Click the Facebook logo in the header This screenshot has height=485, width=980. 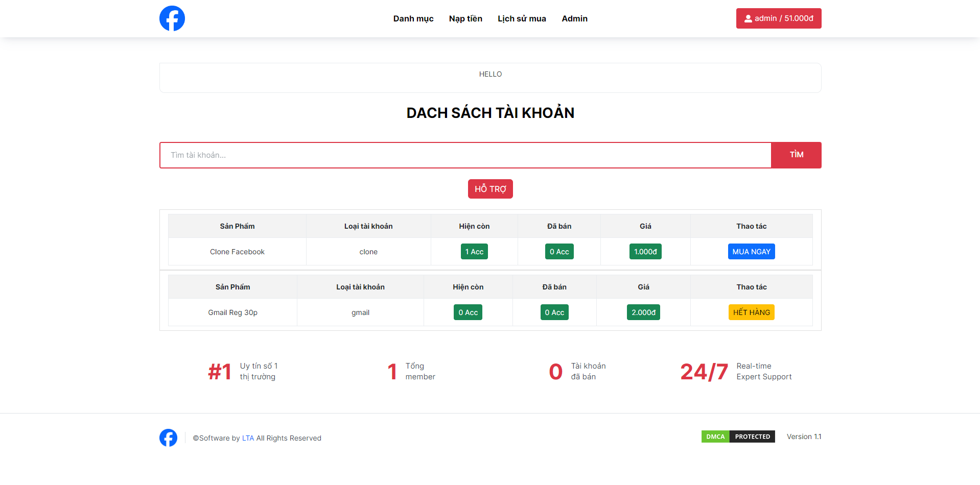point(172,18)
